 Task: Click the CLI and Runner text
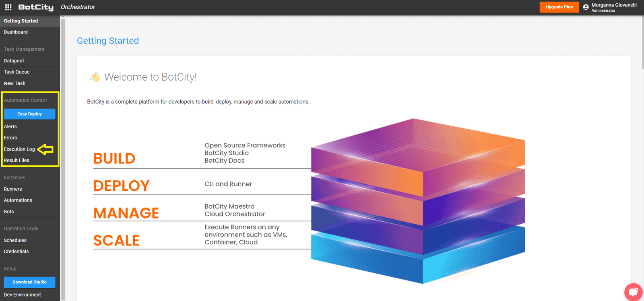tap(228, 184)
